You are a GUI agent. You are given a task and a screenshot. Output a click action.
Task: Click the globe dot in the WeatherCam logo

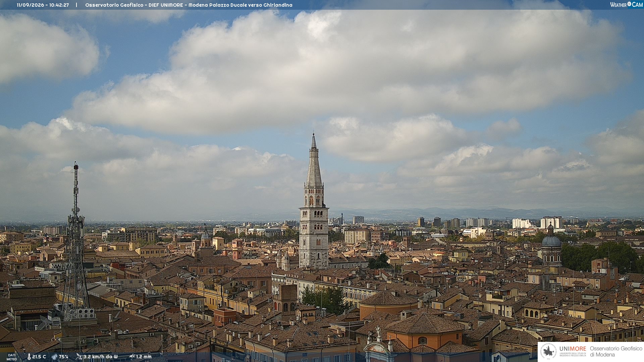point(629,4)
